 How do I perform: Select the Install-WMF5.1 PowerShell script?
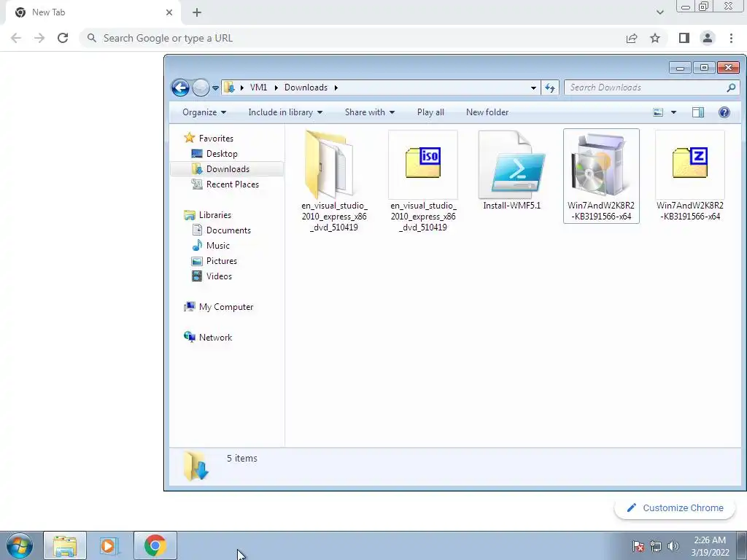(511, 164)
